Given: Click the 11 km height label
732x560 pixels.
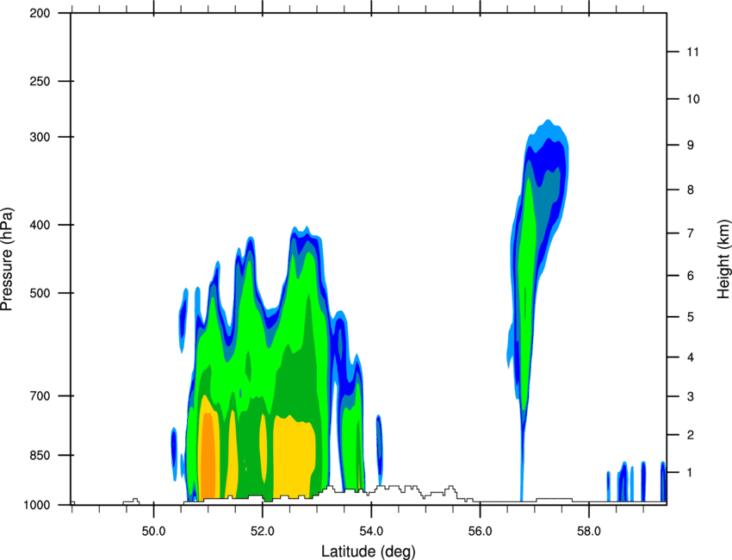Looking at the screenshot, I should [x=693, y=52].
